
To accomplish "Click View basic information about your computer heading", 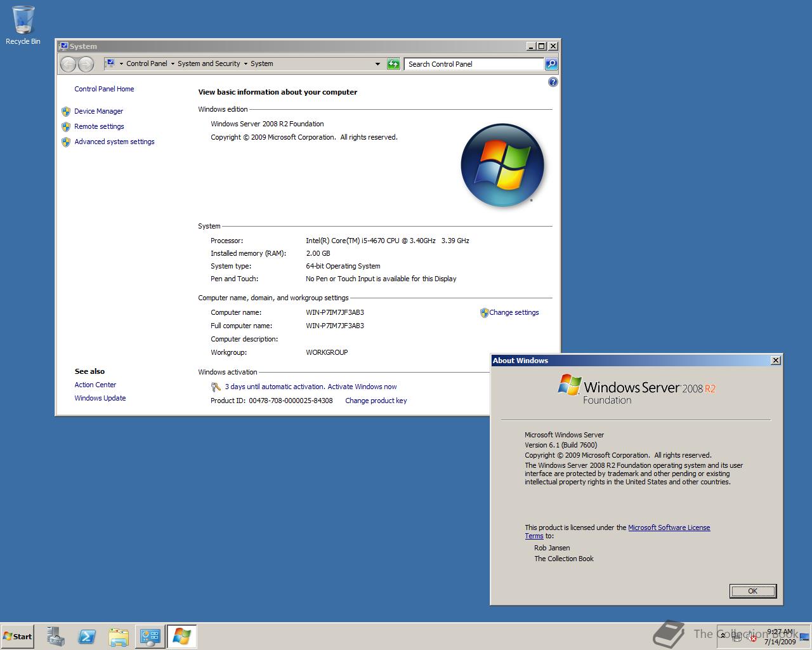I will (x=278, y=92).
